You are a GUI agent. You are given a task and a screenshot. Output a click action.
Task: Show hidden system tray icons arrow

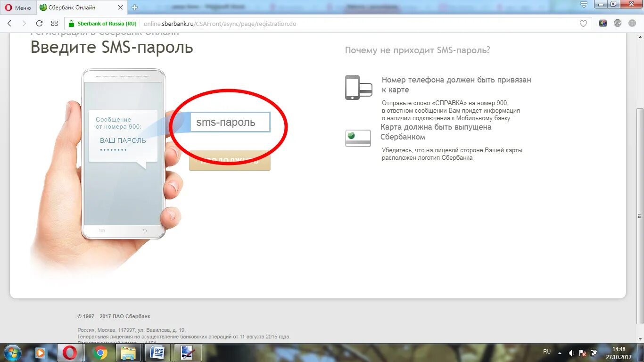560,353
